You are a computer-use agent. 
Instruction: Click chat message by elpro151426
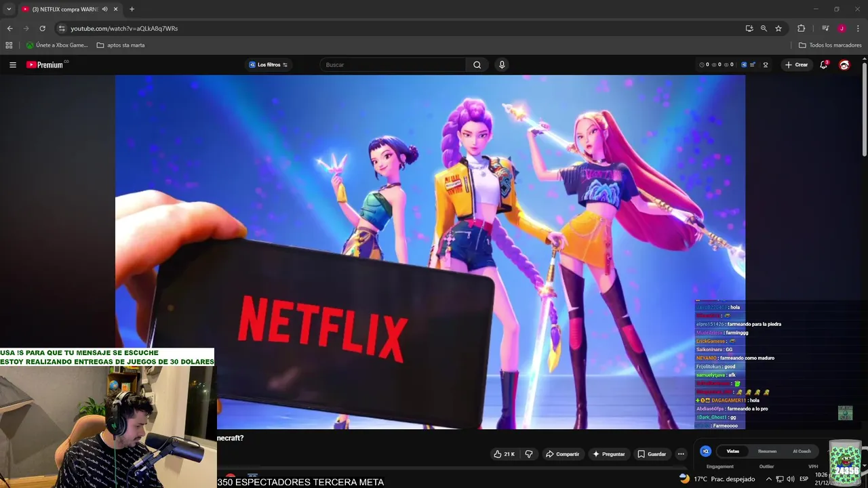[738, 324]
